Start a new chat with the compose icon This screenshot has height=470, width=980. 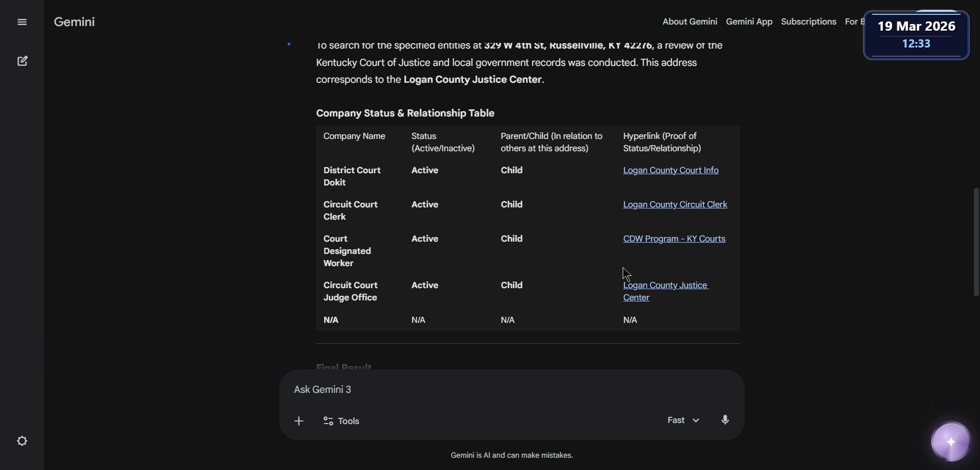[22, 61]
